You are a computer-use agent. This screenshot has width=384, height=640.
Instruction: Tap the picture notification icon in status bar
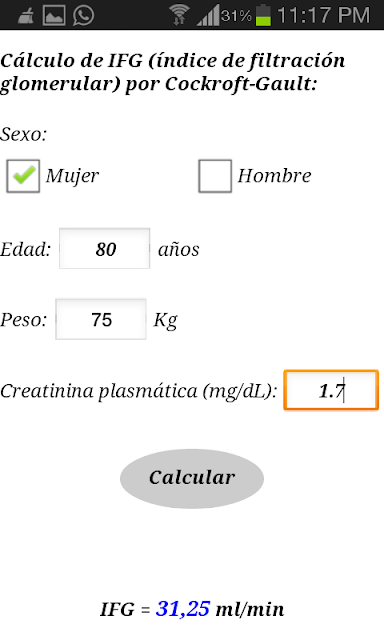pos(54,16)
